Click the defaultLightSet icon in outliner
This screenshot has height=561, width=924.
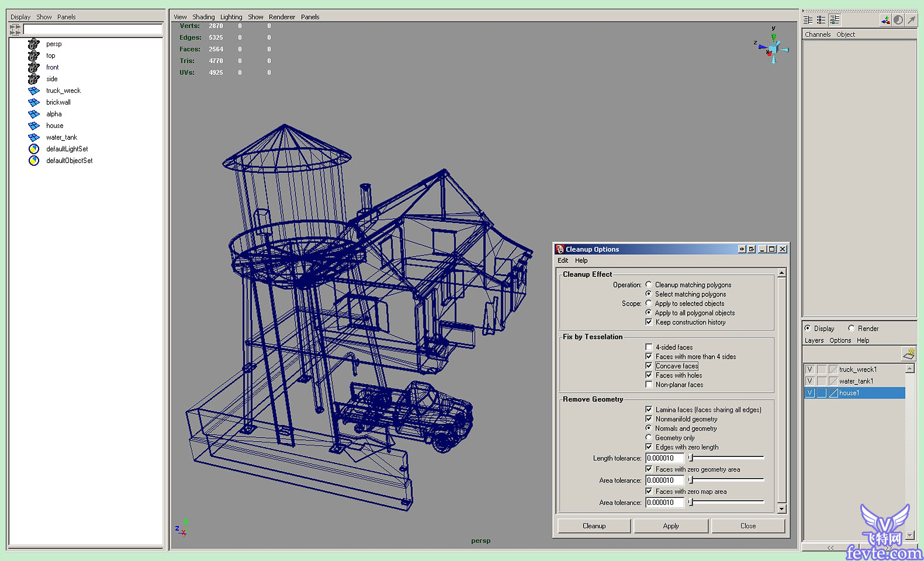point(34,149)
